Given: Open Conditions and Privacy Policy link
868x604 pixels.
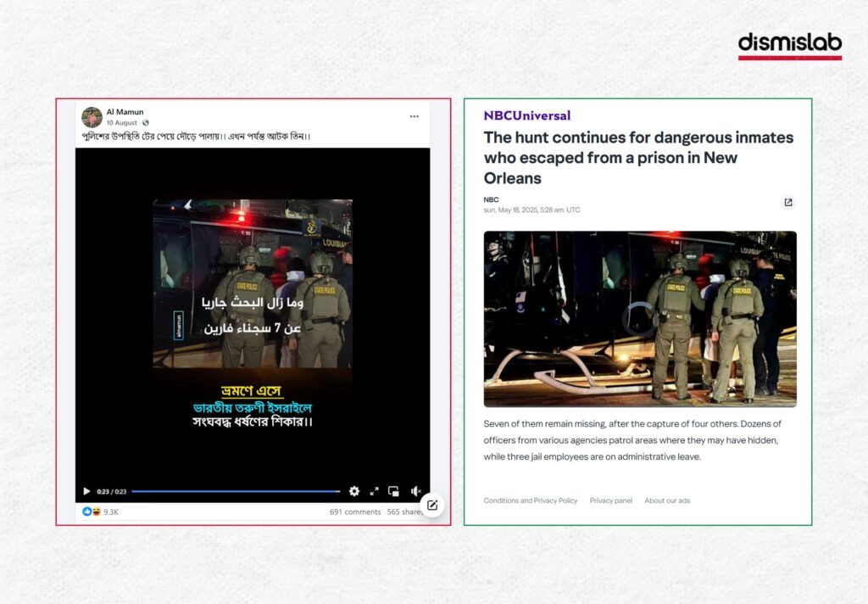Looking at the screenshot, I should [531, 501].
